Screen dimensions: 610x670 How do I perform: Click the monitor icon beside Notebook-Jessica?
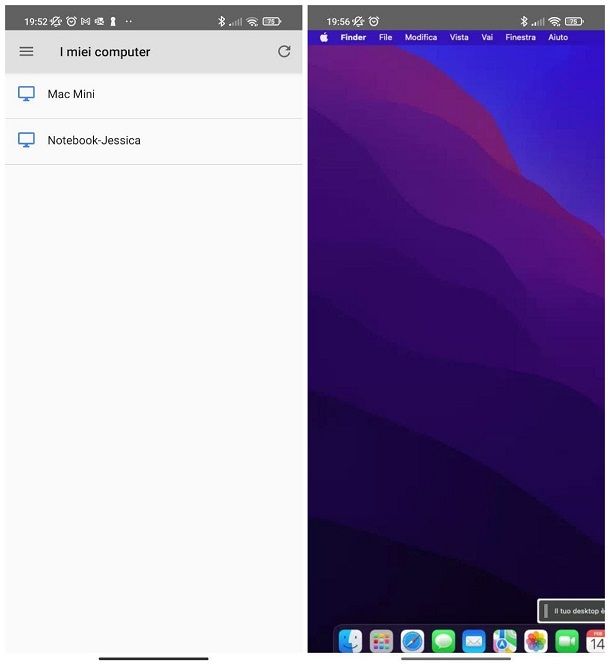[26, 140]
